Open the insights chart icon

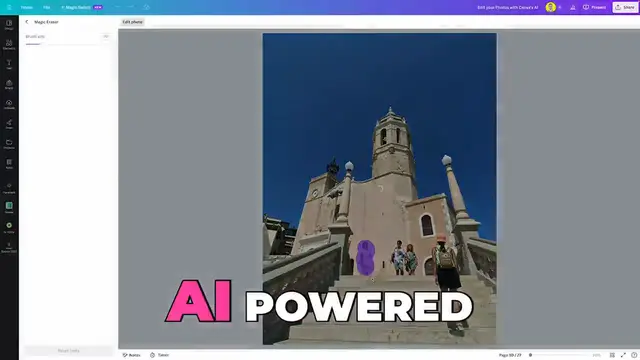pyautogui.click(x=573, y=7)
